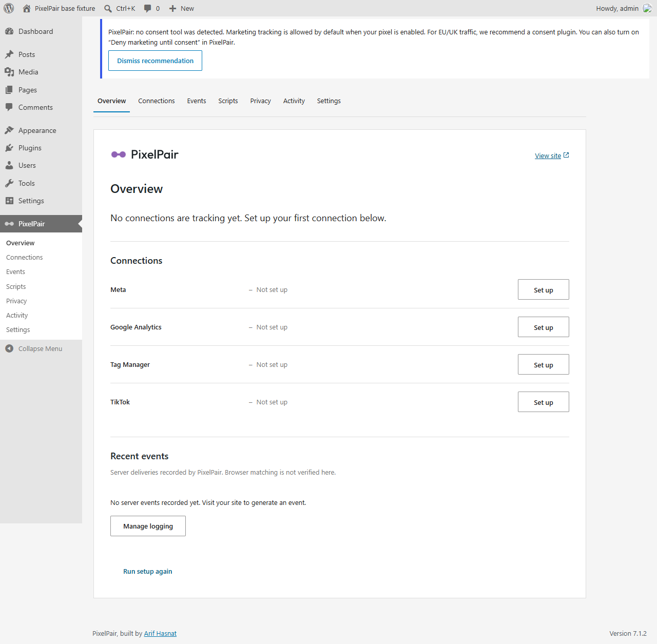Click the Howdy, admin account menu
Image resolution: width=657 pixels, height=644 pixels.
(x=624, y=9)
